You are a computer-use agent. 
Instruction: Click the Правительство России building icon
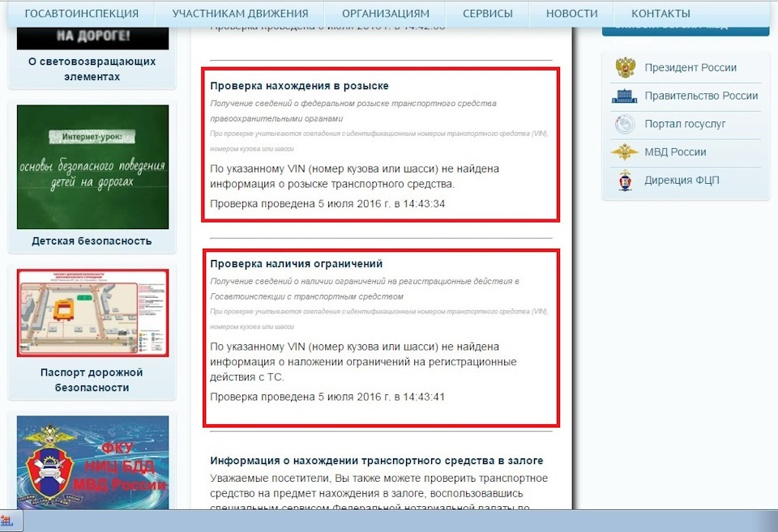pos(625,96)
